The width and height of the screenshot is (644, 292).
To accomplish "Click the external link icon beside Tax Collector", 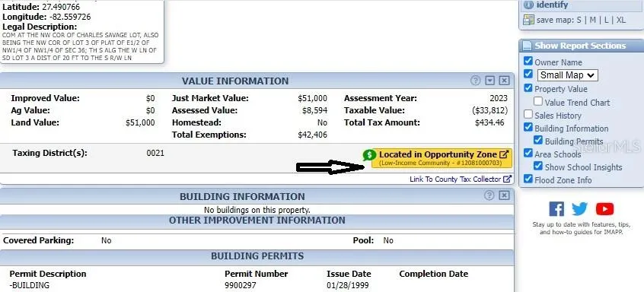I will (507, 179).
